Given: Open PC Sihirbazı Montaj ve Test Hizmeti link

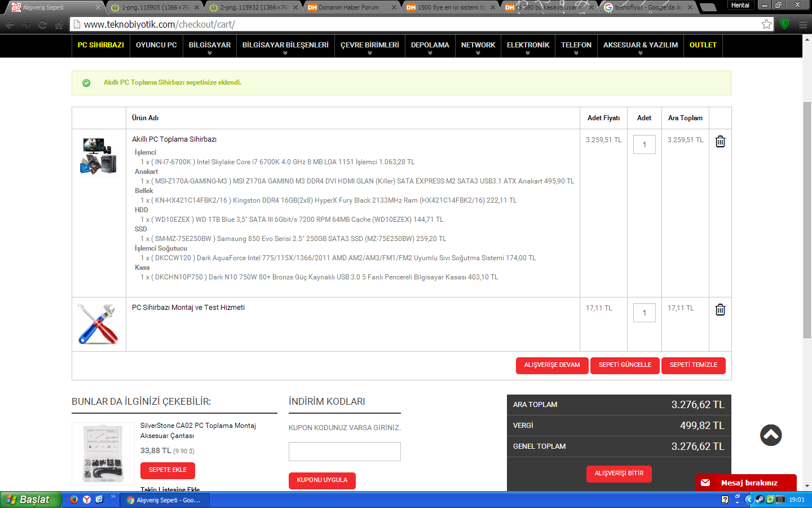Looking at the screenshot, I should pyautogui.click(x=188, y=308).
